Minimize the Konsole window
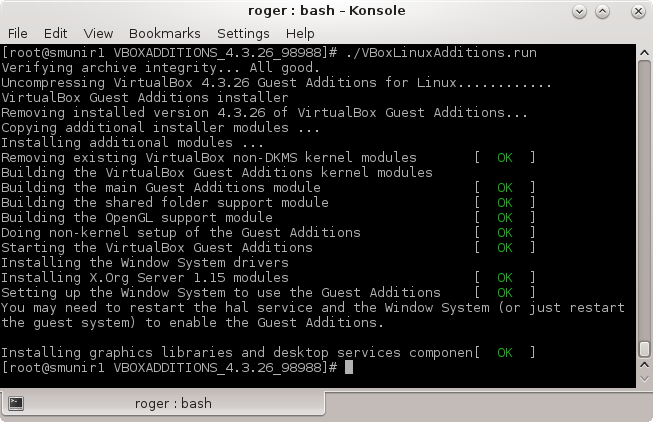This screenshot has width=653, height=422. (579, 11)
